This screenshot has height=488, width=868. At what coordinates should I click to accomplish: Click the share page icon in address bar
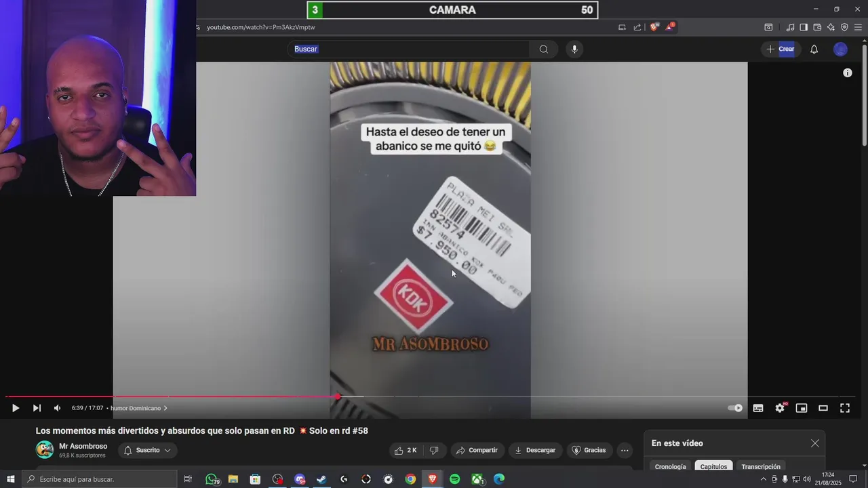pyautogui.click(x=637, y=27)
